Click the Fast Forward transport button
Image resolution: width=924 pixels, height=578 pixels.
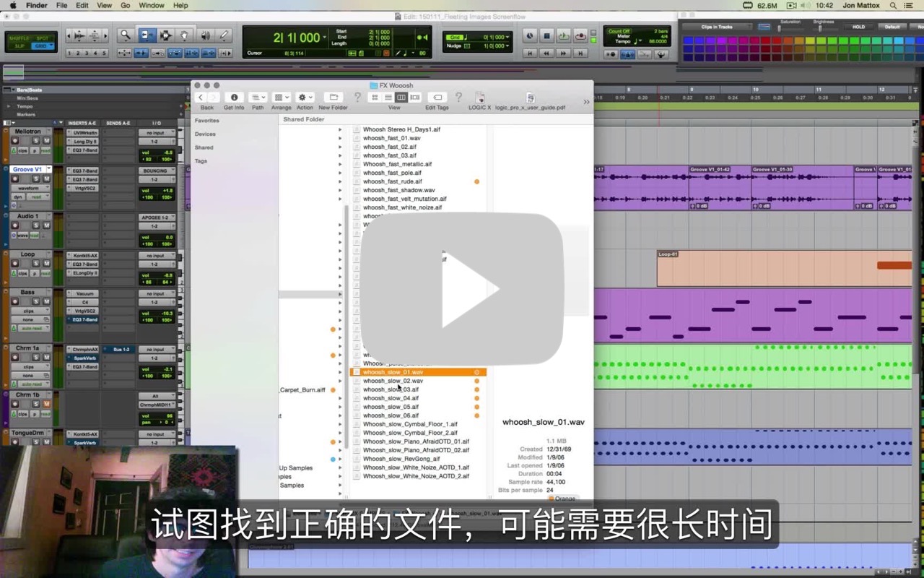coord(564,53)
